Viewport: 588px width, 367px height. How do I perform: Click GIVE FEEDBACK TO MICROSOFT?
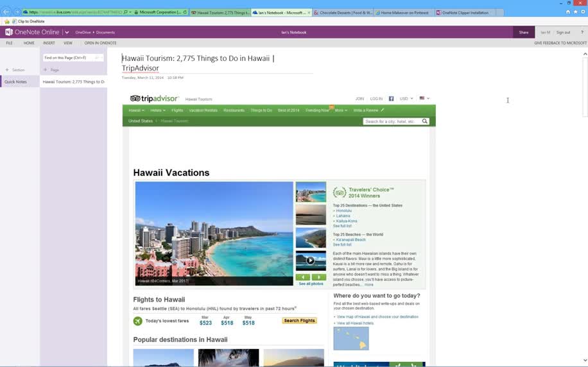tap(560, 43)
